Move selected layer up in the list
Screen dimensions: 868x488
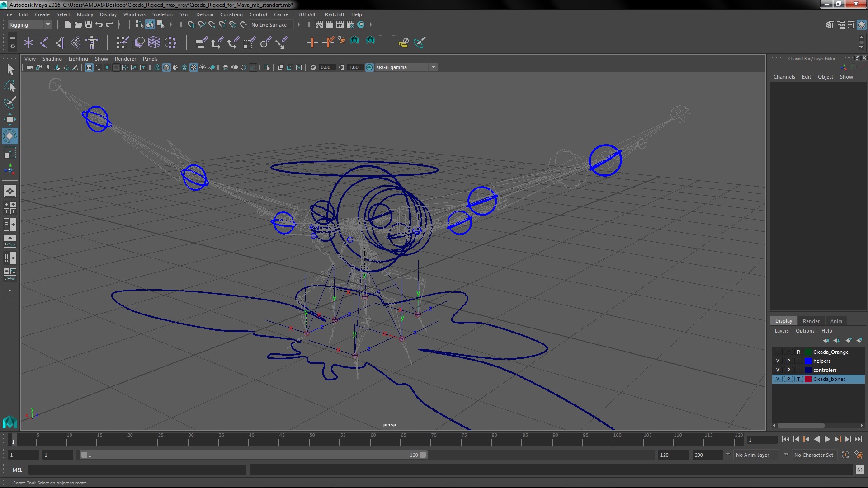826,340
